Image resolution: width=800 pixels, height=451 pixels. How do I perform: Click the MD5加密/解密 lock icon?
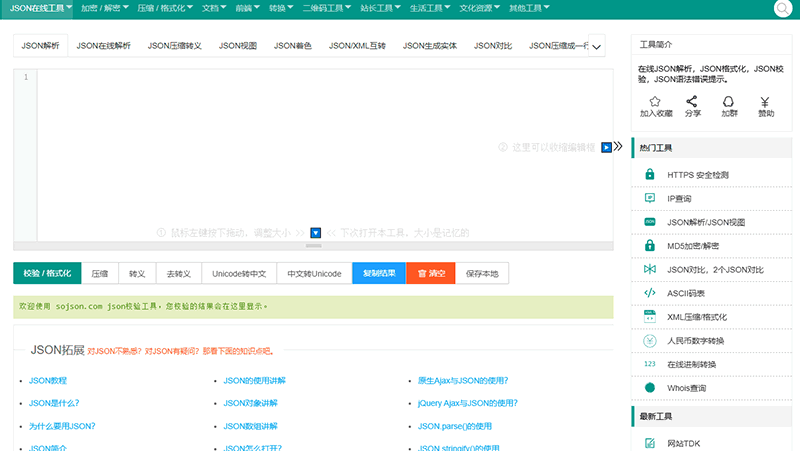(649, 245)
